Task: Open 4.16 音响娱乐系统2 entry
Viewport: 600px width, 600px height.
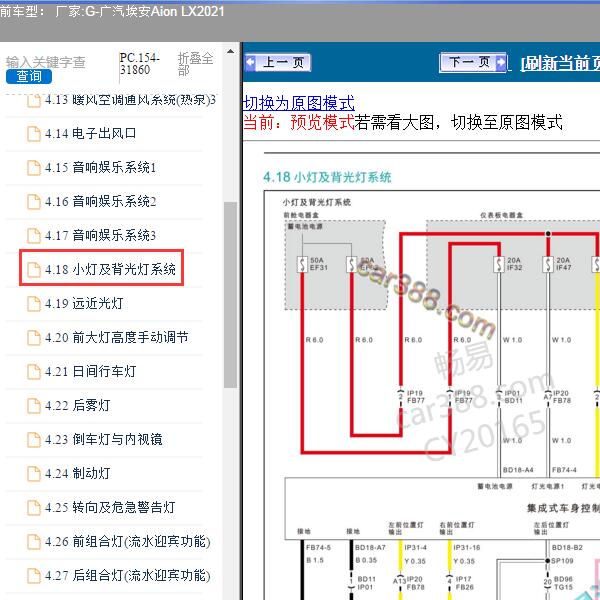Action: click(x=101, y=202)
